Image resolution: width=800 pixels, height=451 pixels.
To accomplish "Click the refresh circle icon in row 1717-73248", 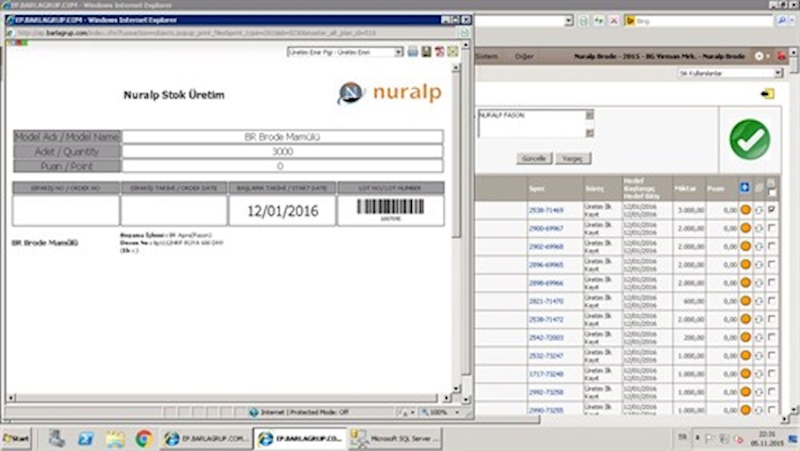I will pyautogui.click(x=759, y=374).
